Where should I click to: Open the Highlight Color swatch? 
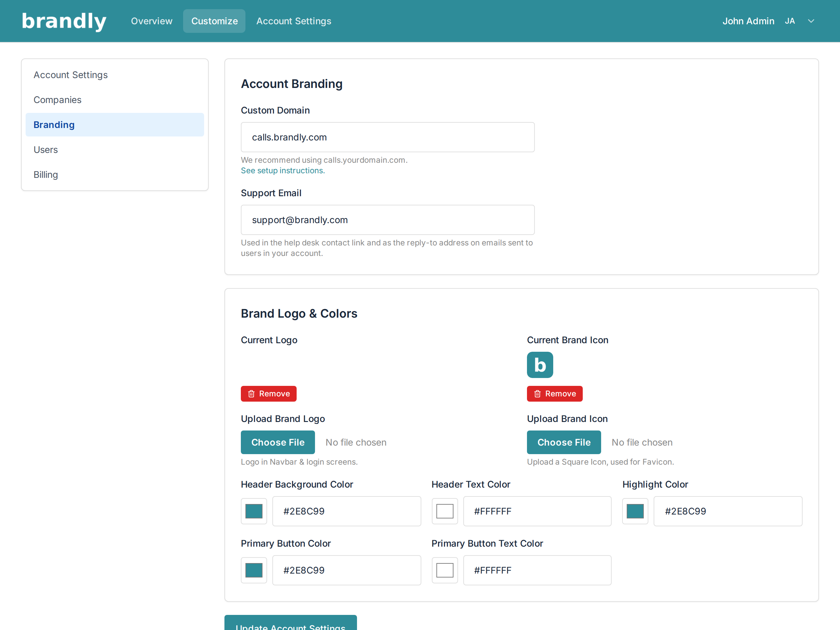635,511
